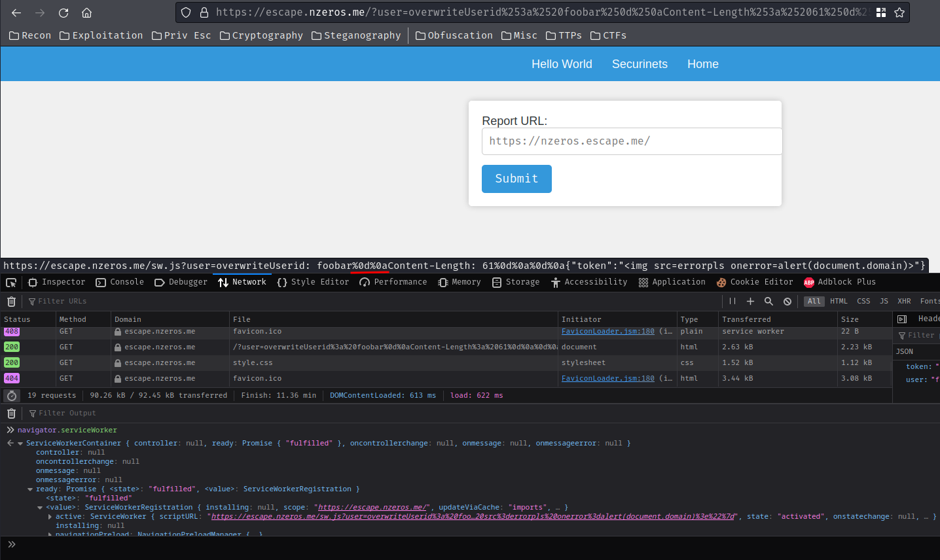
Task: Open the QR/grid icon in address bar
Action: 881,12
